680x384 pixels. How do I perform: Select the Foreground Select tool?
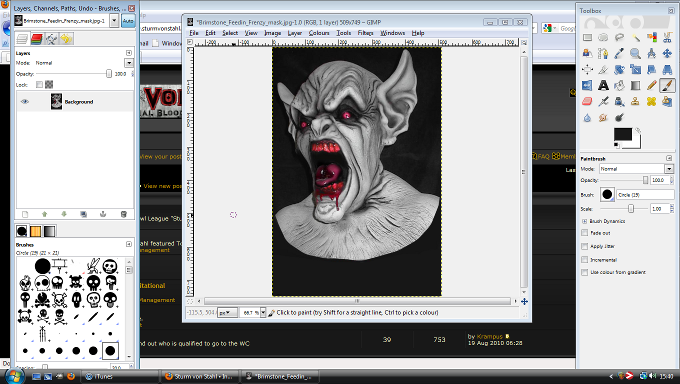tap(587, 54)
